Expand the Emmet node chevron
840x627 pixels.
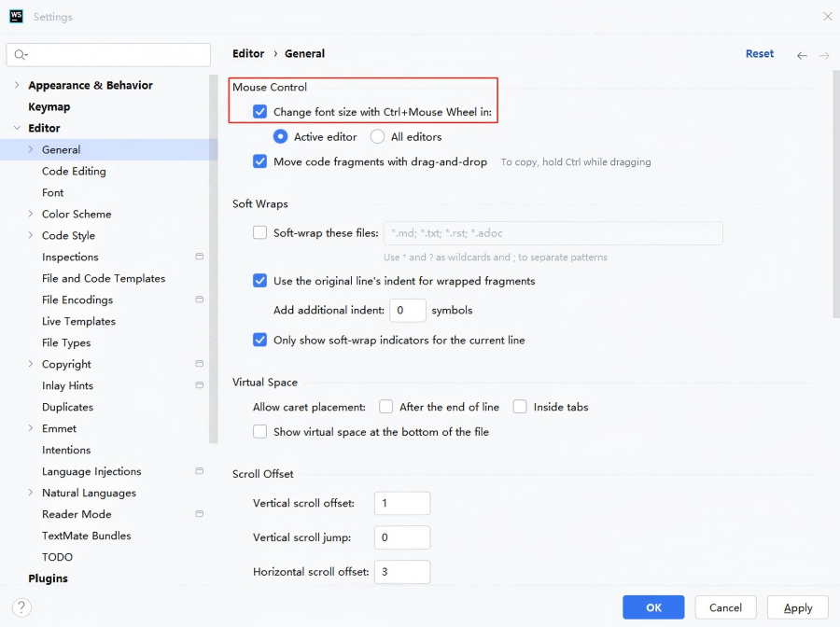[31, 428]
